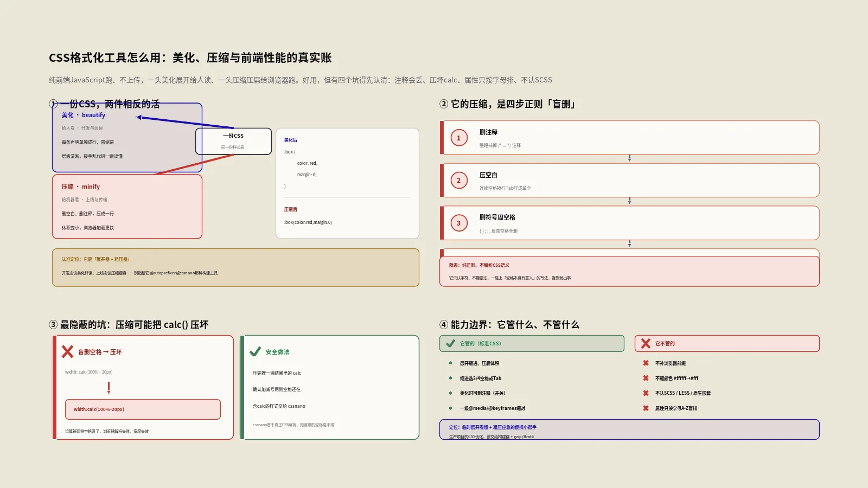Click the red X icon in 它不管的 header
The image size is (868, 488).
click(x=646, y=343)
